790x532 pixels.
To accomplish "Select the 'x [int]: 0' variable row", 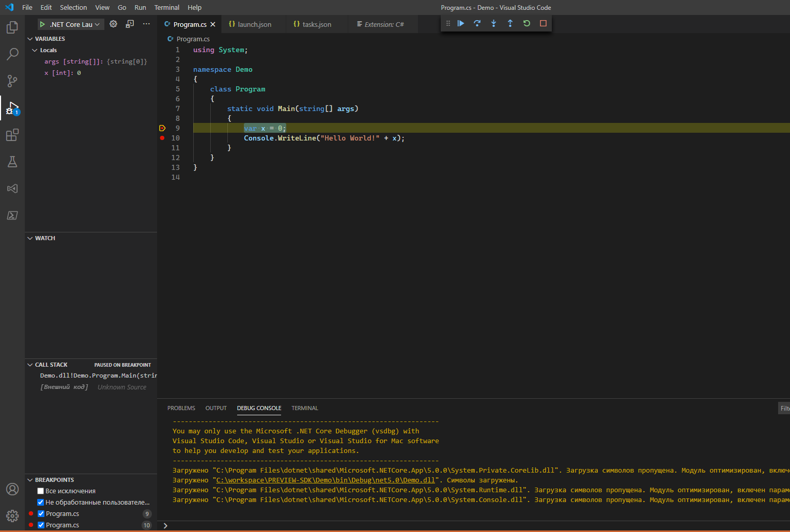I will [x=91, y=73].
